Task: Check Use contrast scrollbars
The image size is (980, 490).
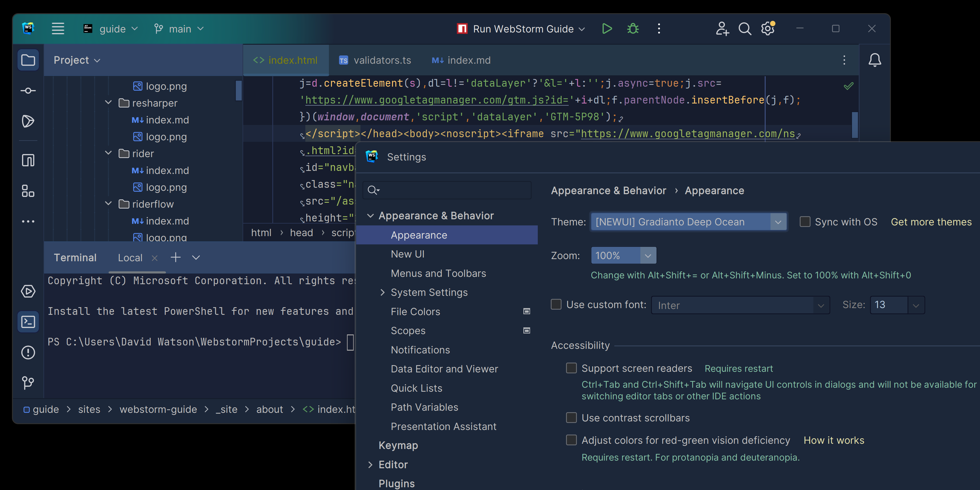Action: [571, 418]
